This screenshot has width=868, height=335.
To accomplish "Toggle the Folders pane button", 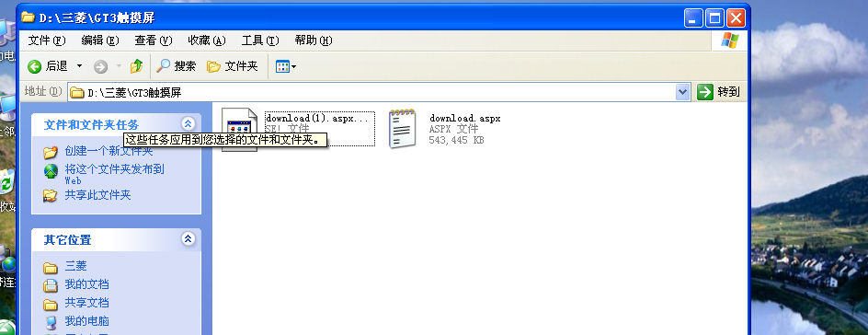I will [233, 66].
